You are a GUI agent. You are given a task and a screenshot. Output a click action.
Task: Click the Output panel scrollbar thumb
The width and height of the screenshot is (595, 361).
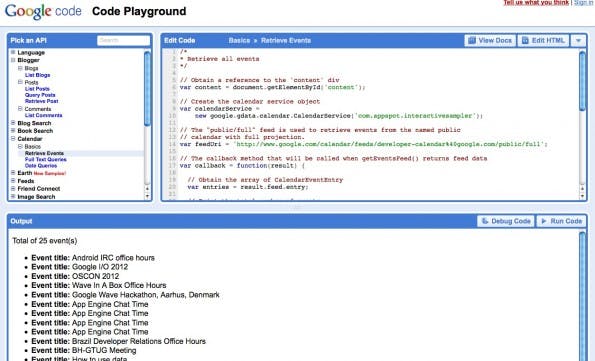click(x=582, y=296)
